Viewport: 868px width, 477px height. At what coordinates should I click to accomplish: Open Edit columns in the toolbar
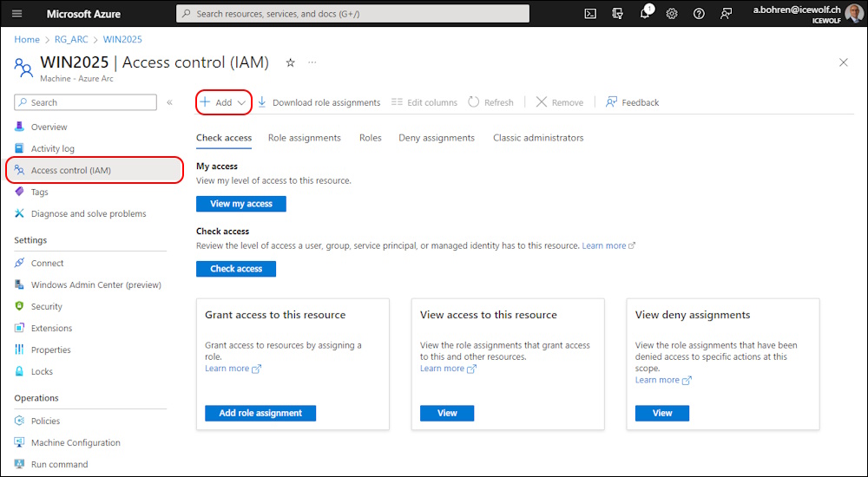[x=424, y=102]
